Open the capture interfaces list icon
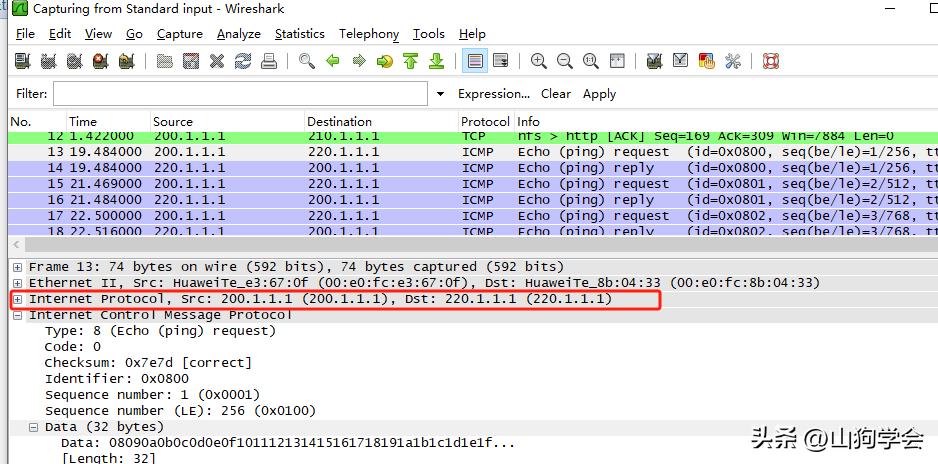The width and height of the screenshot is (938, 464). pyautogui.click(x=22, y=61)
